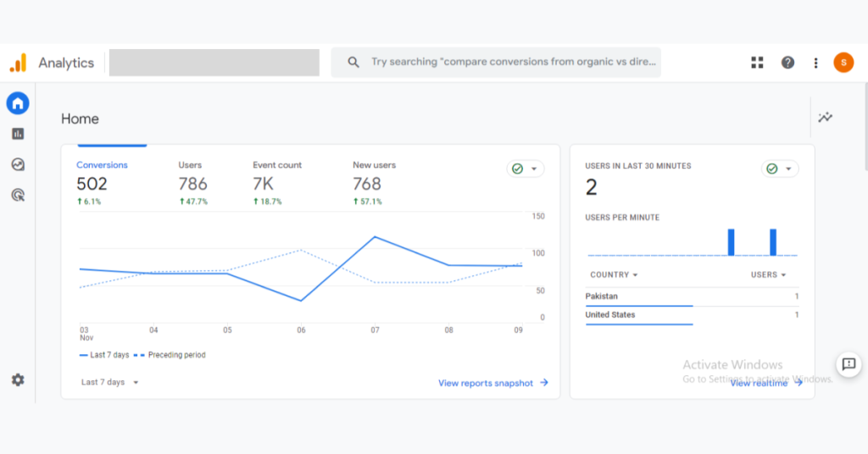Open the Home icon in sidebar
This screenshot has width=868, height=454.
18,103
